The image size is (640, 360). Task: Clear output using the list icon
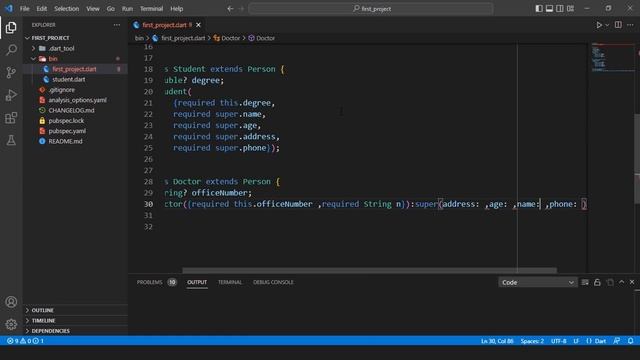click(585, 282)
